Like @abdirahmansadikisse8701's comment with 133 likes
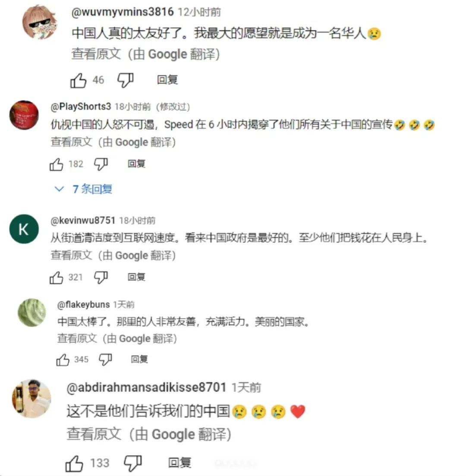Image resolution: width=466 pixels, height=476 pixels. 74,463
